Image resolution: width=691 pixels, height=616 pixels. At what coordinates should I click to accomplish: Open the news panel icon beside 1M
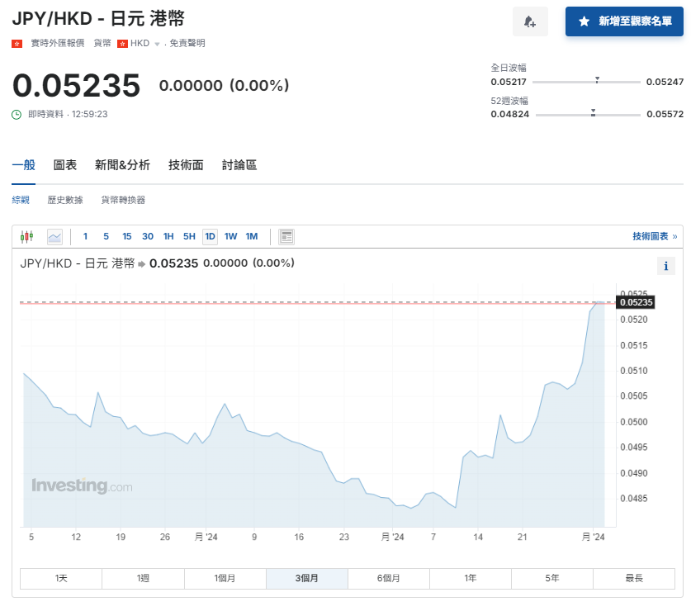pyautogui.click(x=286, y=237)
